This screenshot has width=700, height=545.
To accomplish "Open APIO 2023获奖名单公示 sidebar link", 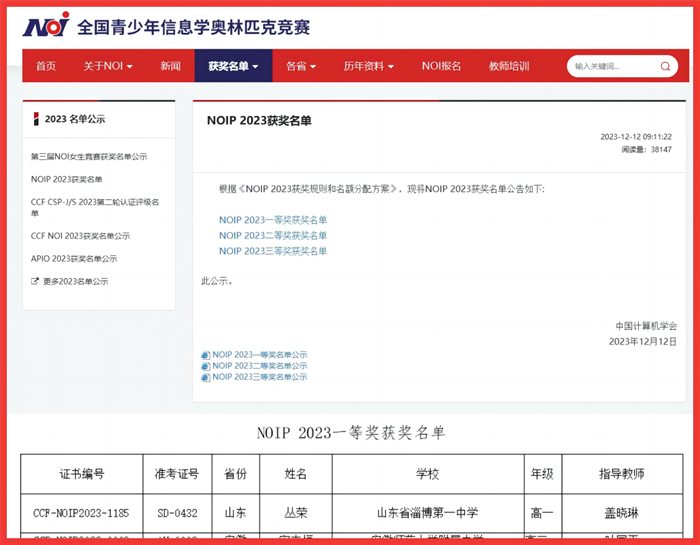I will coord(74,258).
